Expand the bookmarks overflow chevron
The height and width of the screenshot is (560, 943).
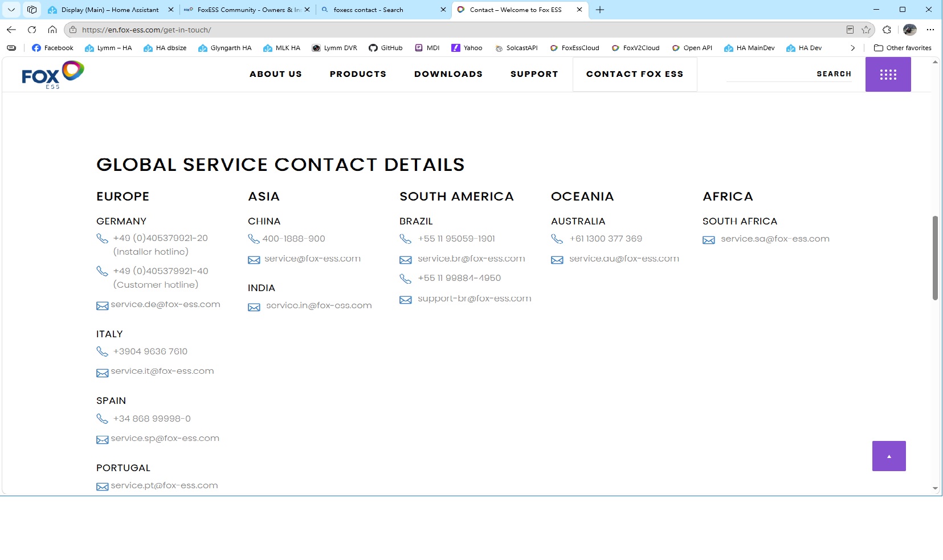(852, 48)
